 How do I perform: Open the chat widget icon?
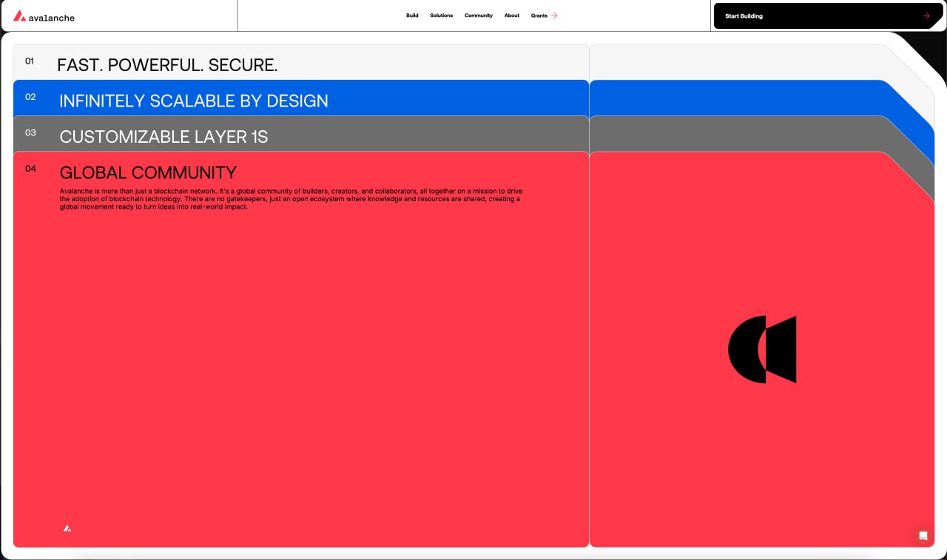923,536
